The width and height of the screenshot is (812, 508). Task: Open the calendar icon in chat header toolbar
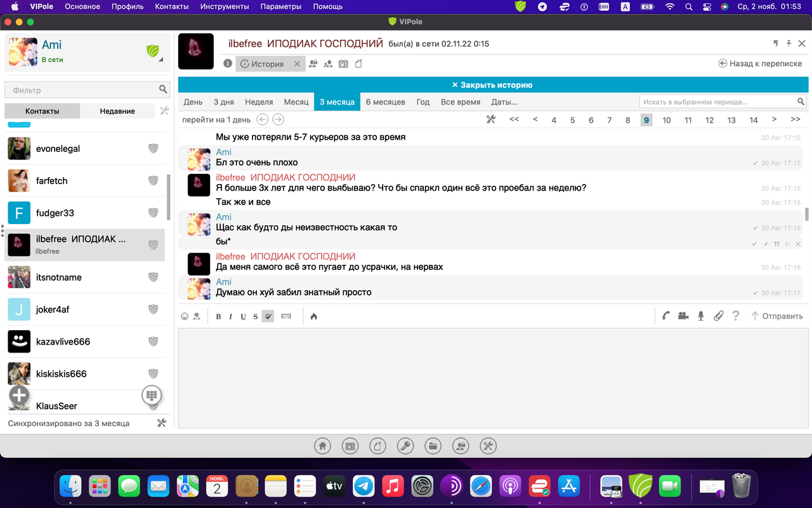(343, 63)
